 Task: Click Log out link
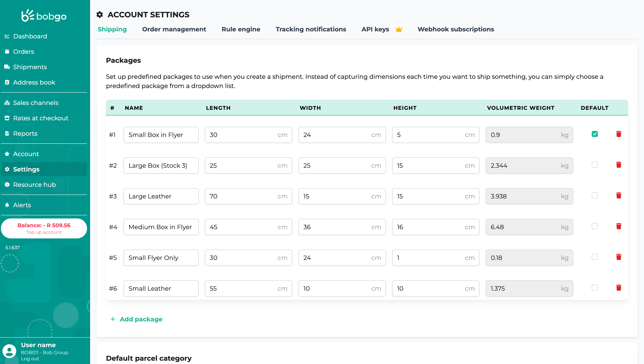[30, 359]
